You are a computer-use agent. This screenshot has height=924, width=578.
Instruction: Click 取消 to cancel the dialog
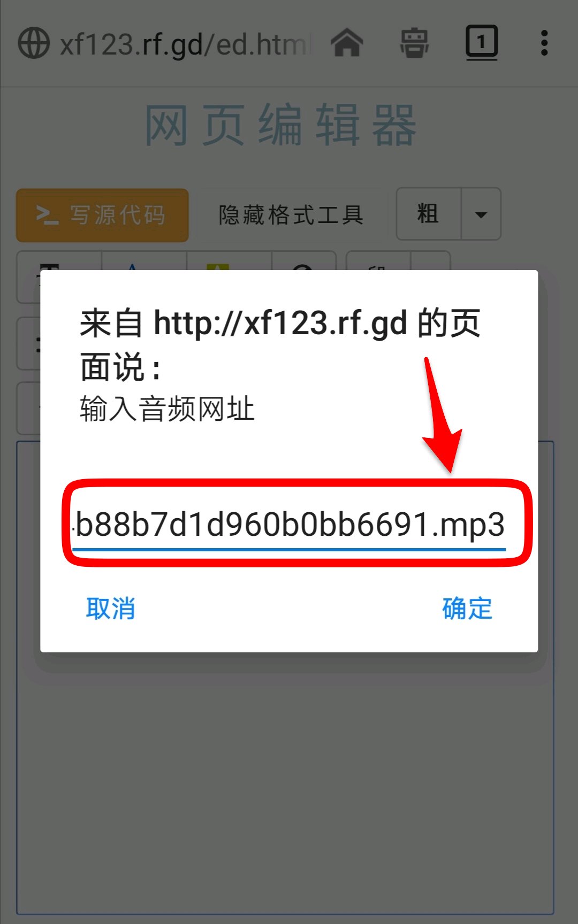(110, 609)
